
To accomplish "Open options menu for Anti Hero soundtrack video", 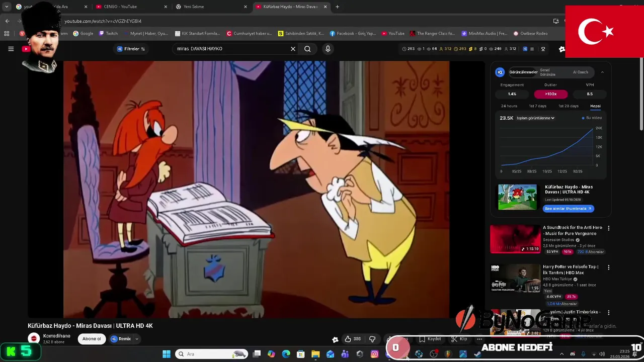I will 608,228.
